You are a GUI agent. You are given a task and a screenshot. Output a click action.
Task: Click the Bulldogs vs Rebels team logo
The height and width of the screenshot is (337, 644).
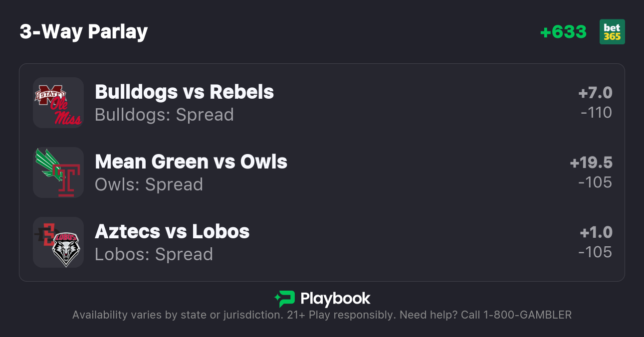point(58,103)
